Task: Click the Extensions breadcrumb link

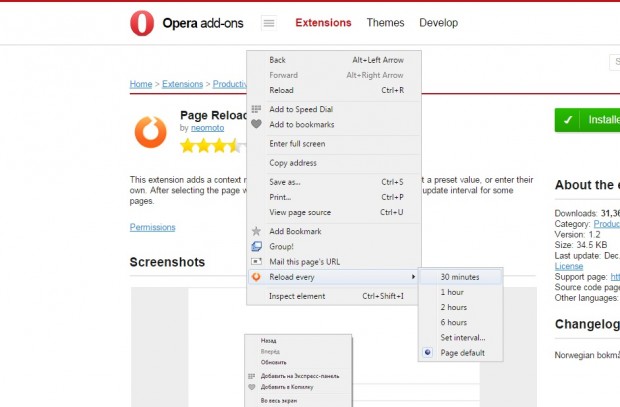Action: [x=182, y=84]
